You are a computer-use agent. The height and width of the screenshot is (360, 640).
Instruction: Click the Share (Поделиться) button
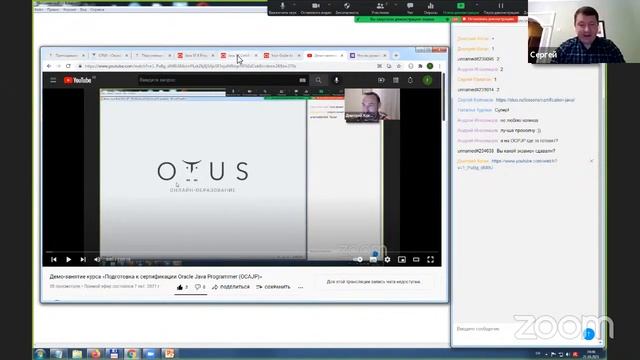[x=231, y=287]
